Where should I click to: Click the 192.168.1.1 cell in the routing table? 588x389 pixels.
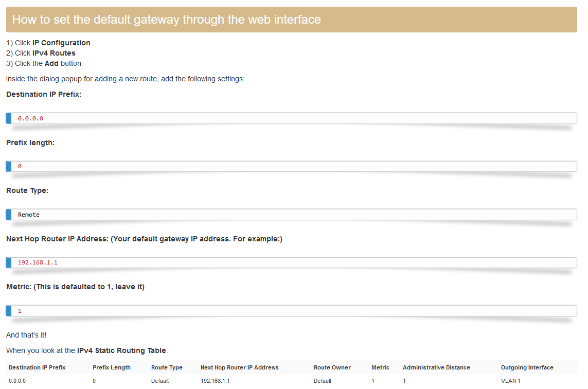(x=215, y=381)
